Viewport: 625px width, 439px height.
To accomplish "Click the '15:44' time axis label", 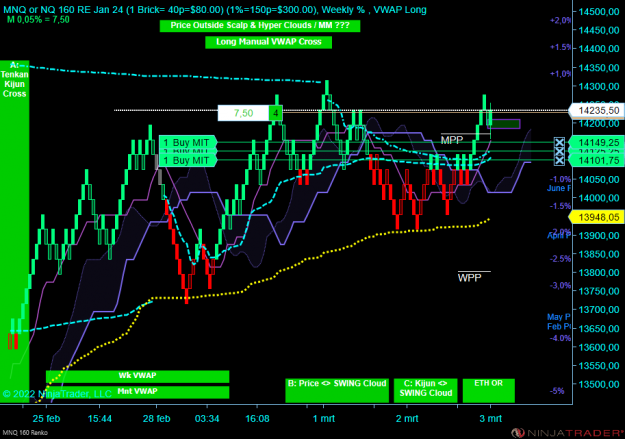I will [x=100, y=419].
